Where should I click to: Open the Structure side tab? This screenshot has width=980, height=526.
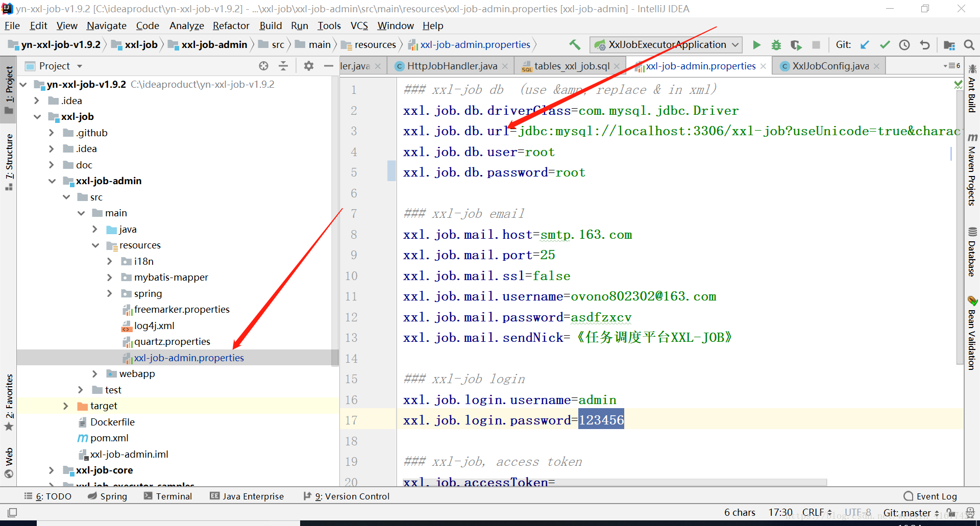(x=9, y=162)
